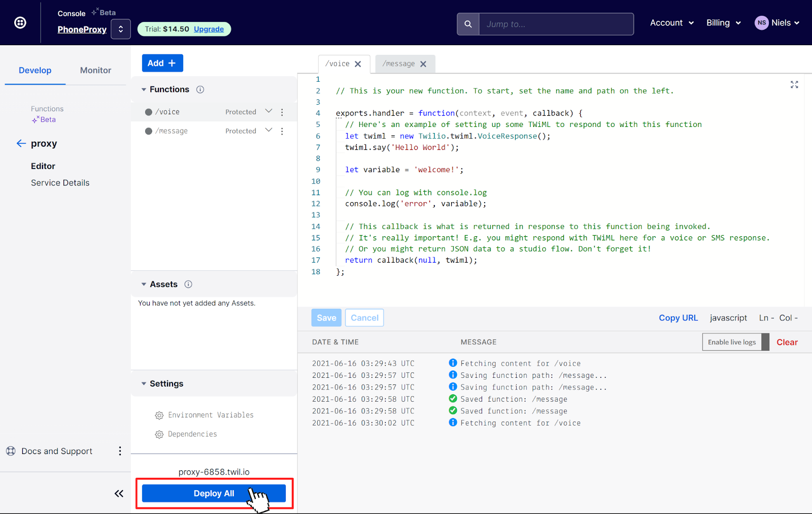Open the Editor sidebar item
The height and width of the screenshot is (514, 812).
tap(43, 166)
